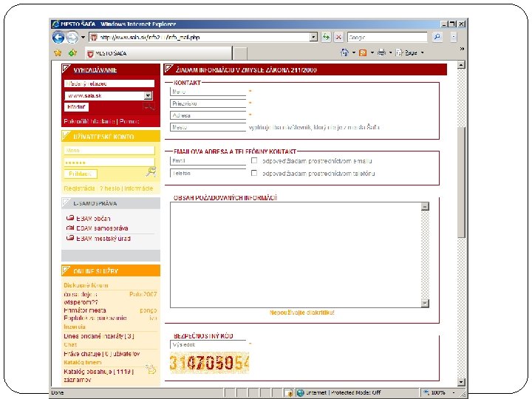Click the browser Back arrow button

point(58,37)
